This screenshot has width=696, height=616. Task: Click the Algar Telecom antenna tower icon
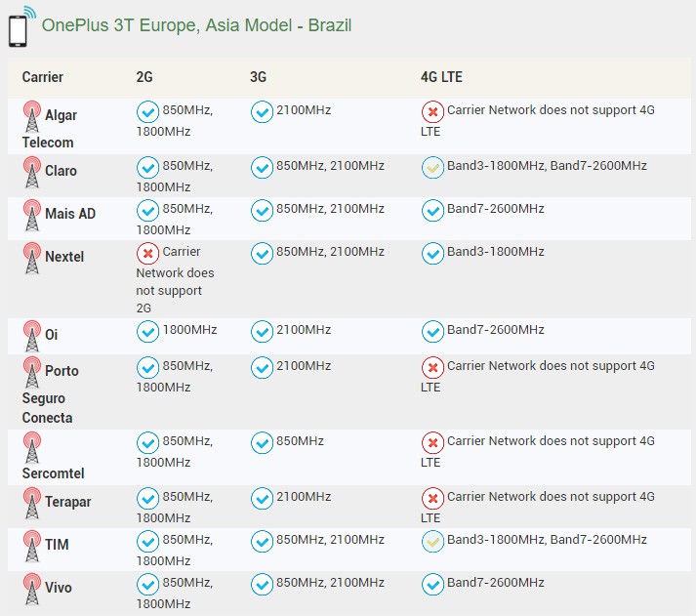(x=32, y=116)
